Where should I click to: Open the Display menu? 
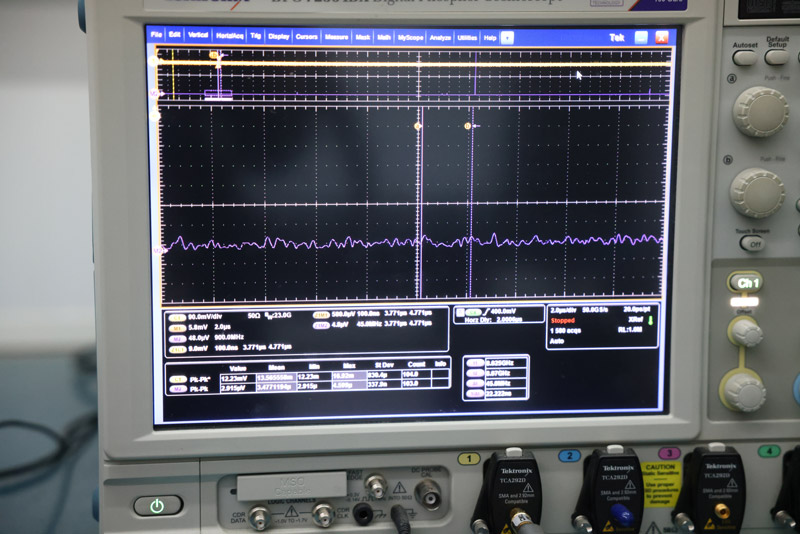(279, 36)
